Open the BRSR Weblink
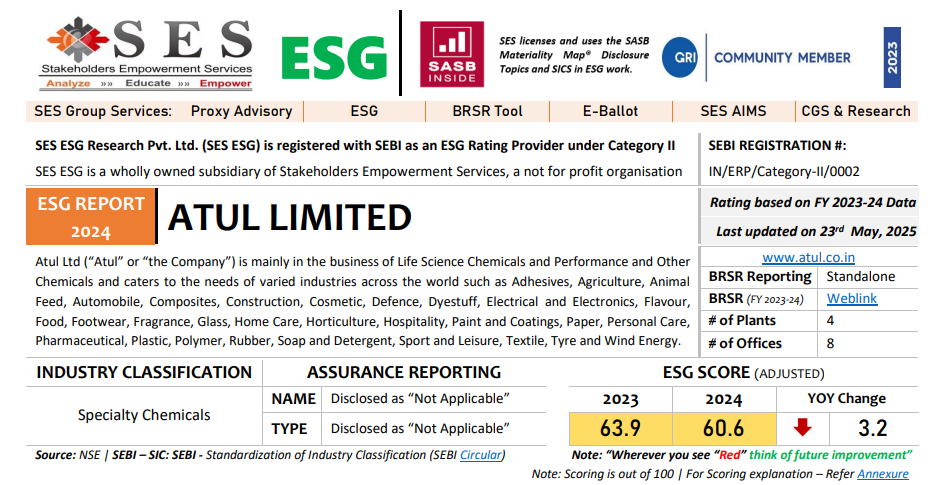The height and width of the screenshot is (485, 946). pos(852,298)
